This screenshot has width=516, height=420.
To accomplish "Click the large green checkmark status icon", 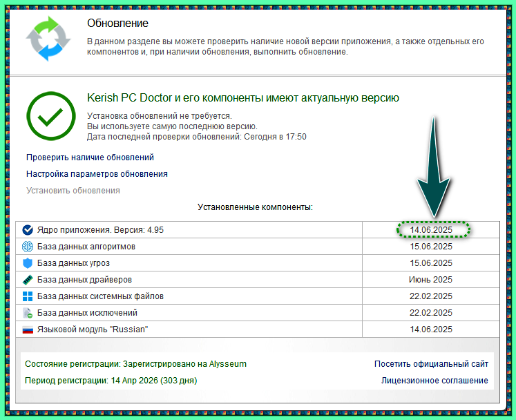I will 51,116.
